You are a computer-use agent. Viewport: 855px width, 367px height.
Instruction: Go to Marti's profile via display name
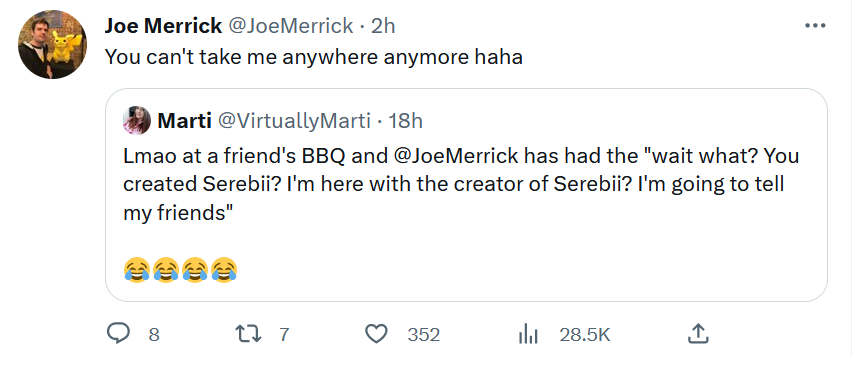[184, 121]
